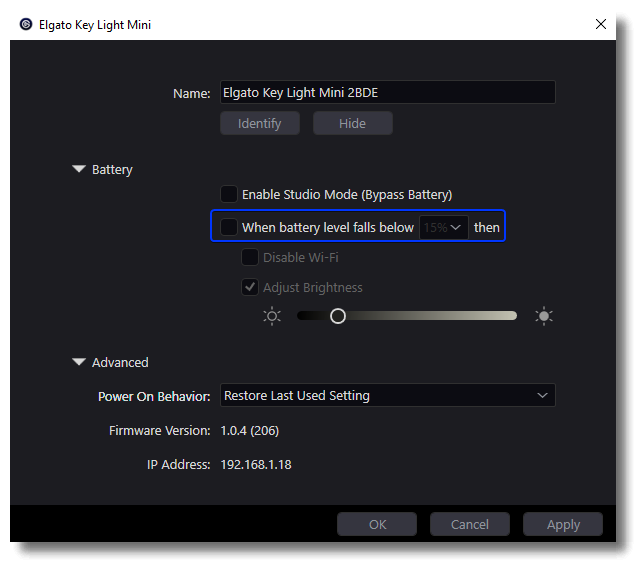The height and width of the screenshot is (562, 636).
Task: Click the IP Address label
Action: tap(178, 465)
